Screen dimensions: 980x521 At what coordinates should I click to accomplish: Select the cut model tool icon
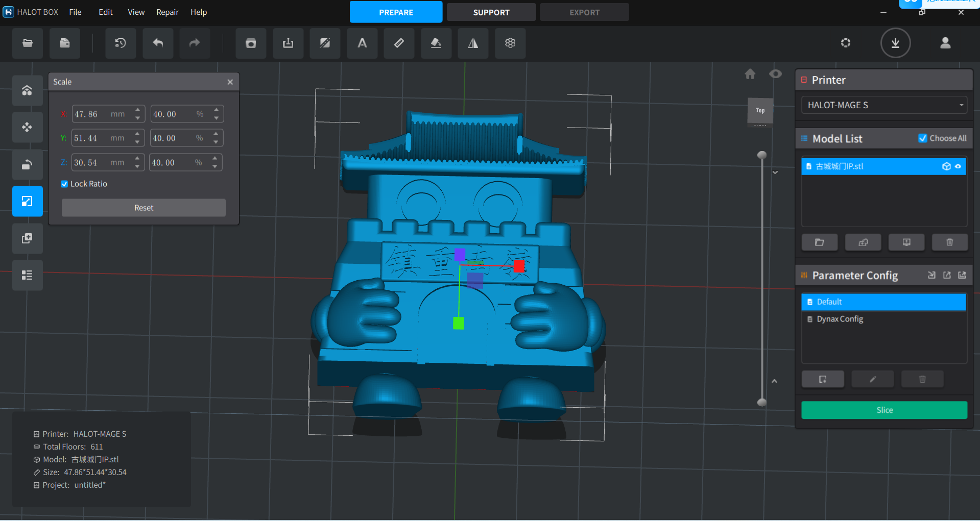point(325,43)
